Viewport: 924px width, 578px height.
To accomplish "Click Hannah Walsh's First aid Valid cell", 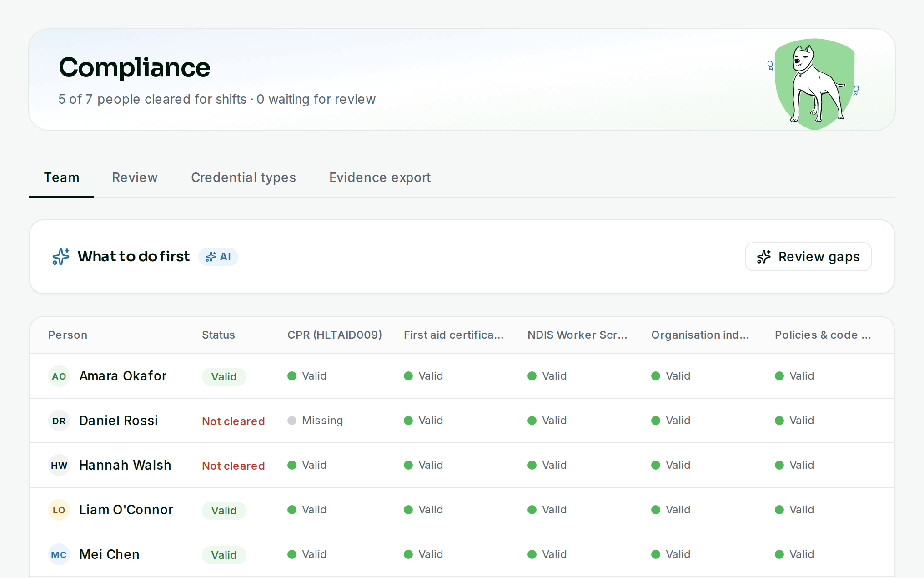I will (423, 465).
